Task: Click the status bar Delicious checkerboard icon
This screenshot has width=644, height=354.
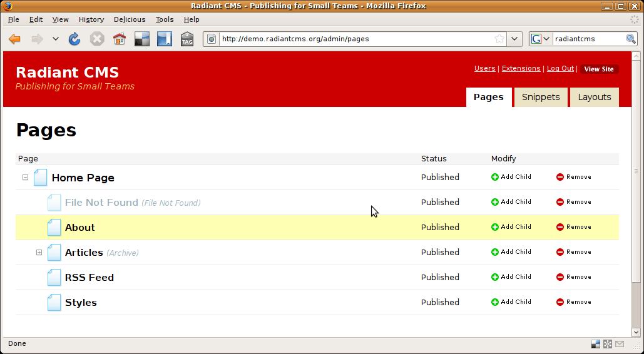Action: point(596,344)
